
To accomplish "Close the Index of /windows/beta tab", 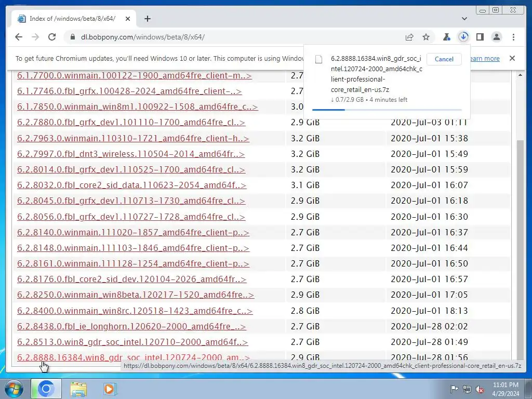I will click(128, 19).
